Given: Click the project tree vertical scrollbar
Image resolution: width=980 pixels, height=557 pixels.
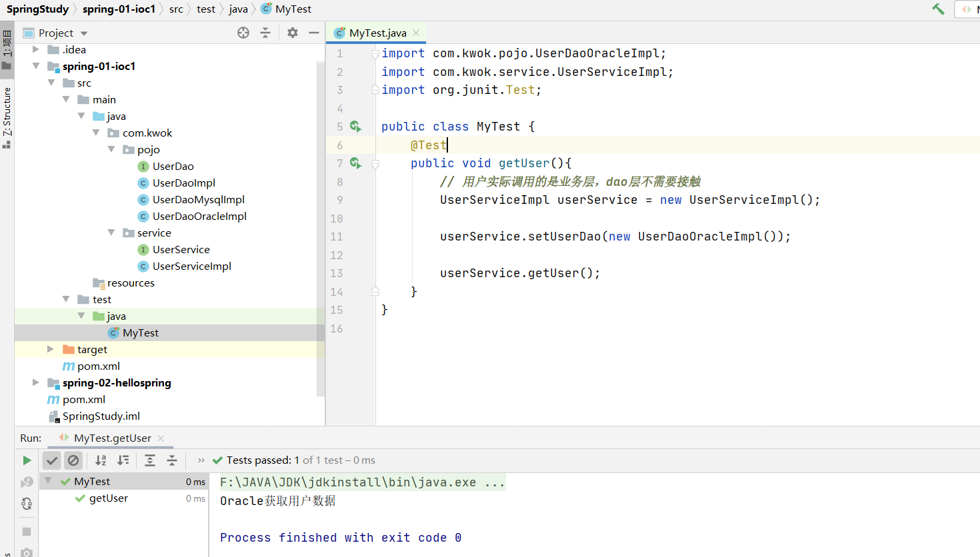Looking at the screenshot, I should coord(321,229).
